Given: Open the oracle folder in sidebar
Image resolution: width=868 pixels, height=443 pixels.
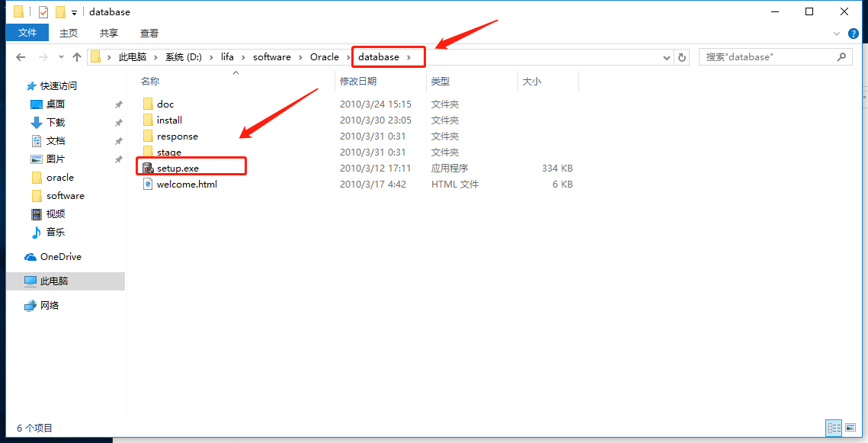Looking at the screenshot, I should click(x=59, y=177).
